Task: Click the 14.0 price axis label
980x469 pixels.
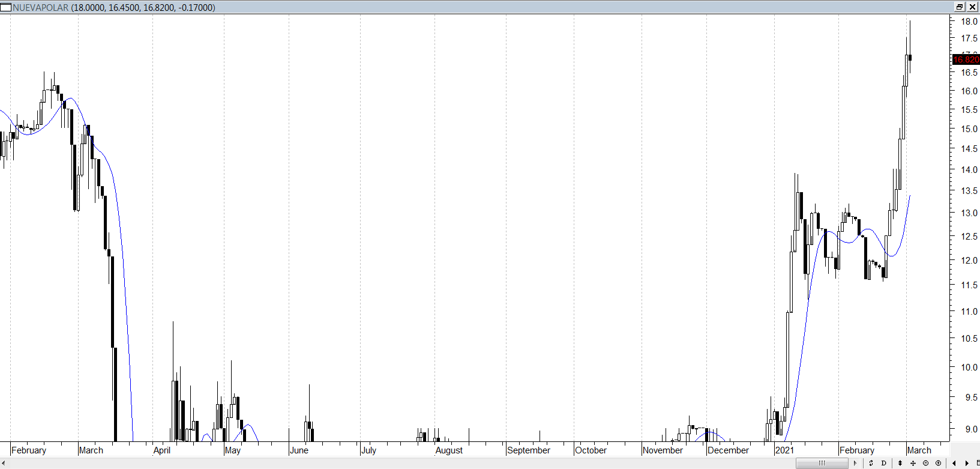Action: click(969, 169)
